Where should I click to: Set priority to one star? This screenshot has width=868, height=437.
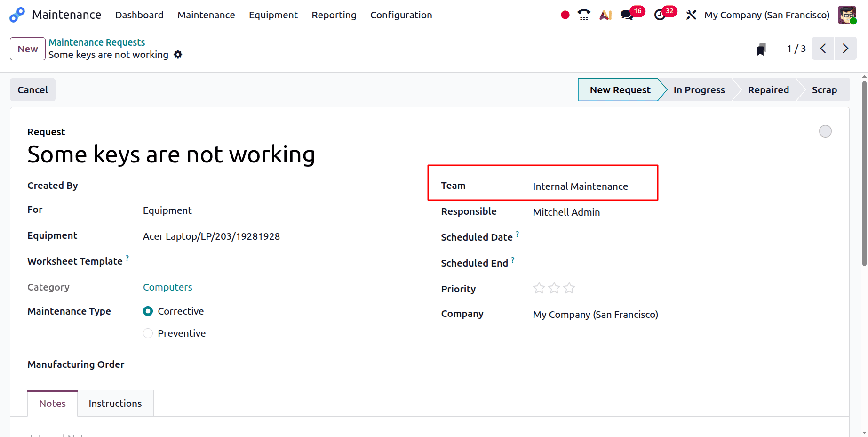pos(539,288)
